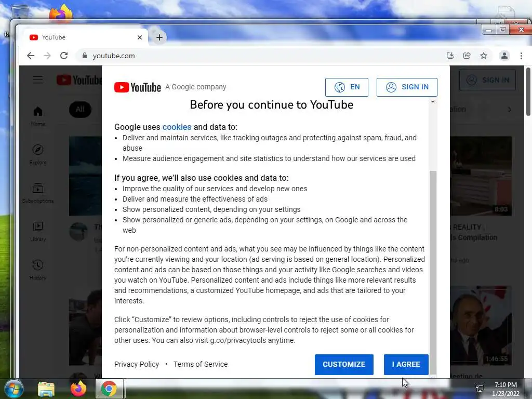Open a new tab with plus button
The width and height of the screenshot is (532, 399).
(x=159, y=37)
